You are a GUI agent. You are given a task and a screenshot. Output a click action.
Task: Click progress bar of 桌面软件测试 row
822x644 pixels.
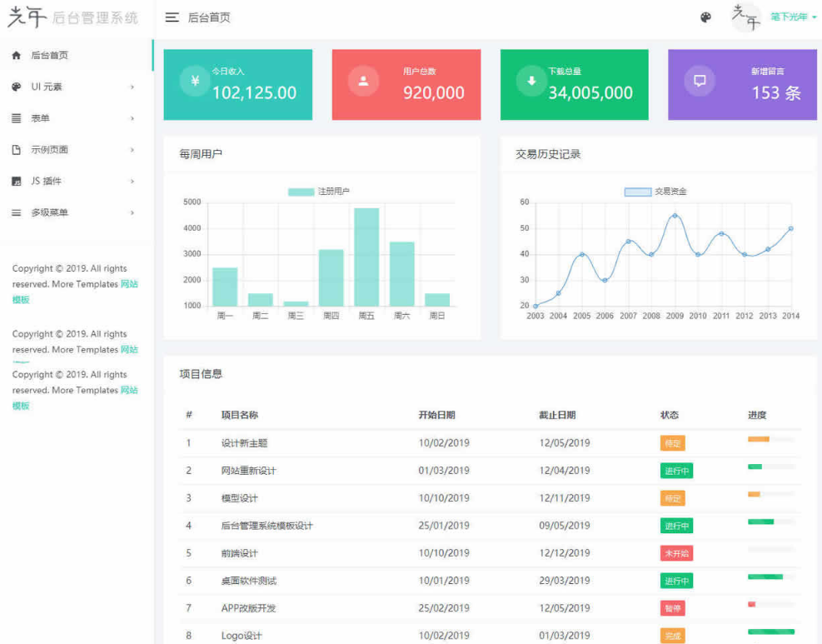click(771, 577)
